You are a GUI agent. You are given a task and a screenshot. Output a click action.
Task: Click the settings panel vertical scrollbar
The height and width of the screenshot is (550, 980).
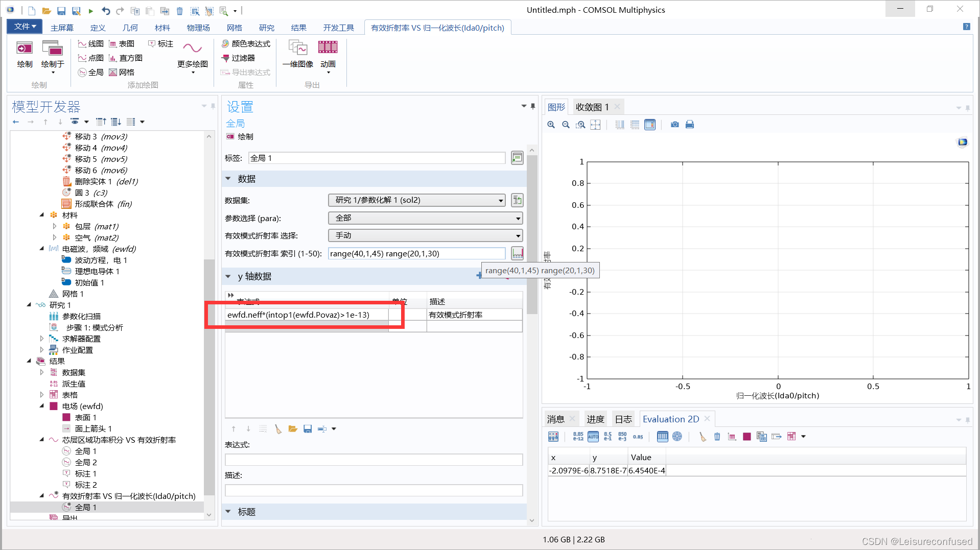(532, 235)
